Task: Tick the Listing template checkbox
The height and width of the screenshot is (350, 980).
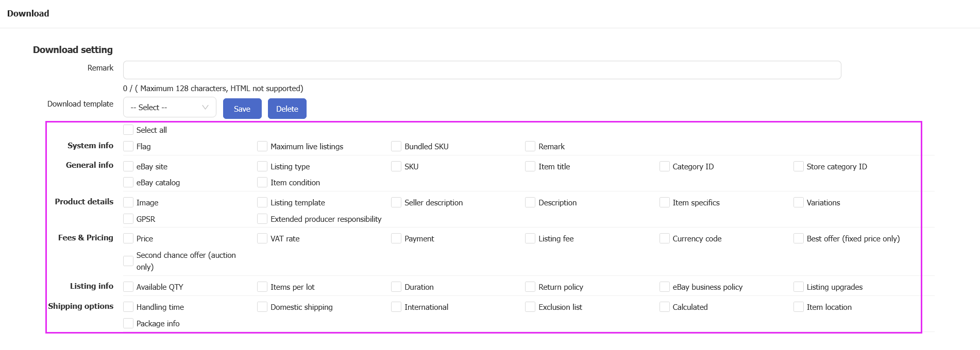Action: point(262,202)
